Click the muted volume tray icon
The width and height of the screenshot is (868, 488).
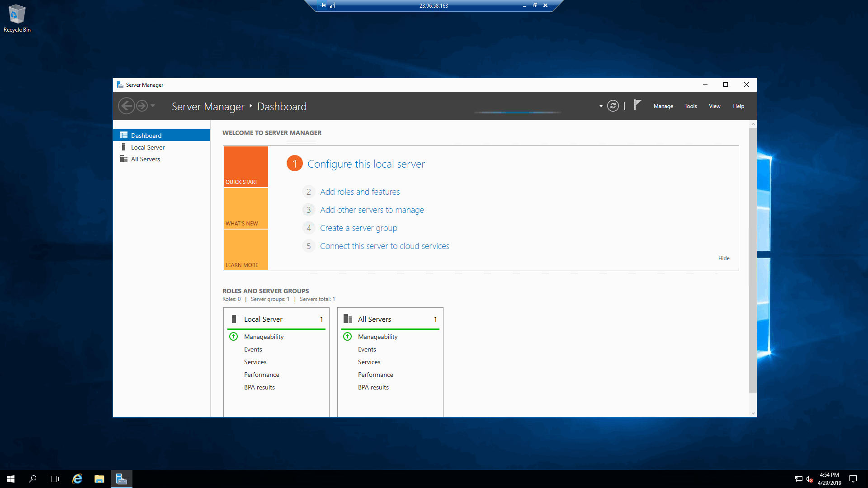pos(810,479)
